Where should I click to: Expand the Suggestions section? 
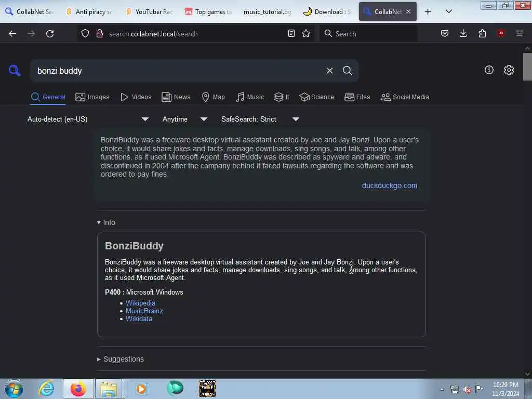pos(121,359)
